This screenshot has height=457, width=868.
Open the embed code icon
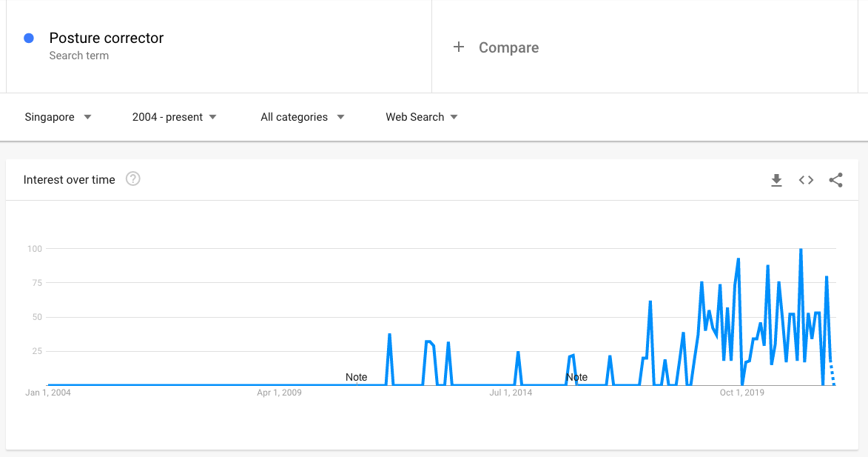pos(806,180)
